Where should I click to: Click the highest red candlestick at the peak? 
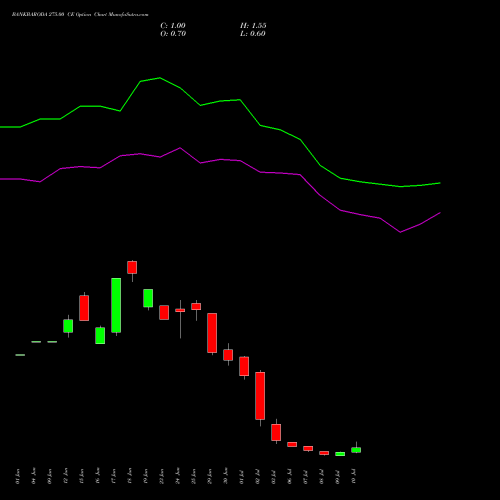(x=132, y=267)
